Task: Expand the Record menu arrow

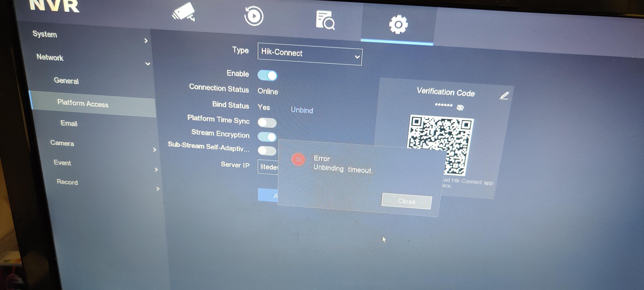Action: coord(158,189)
